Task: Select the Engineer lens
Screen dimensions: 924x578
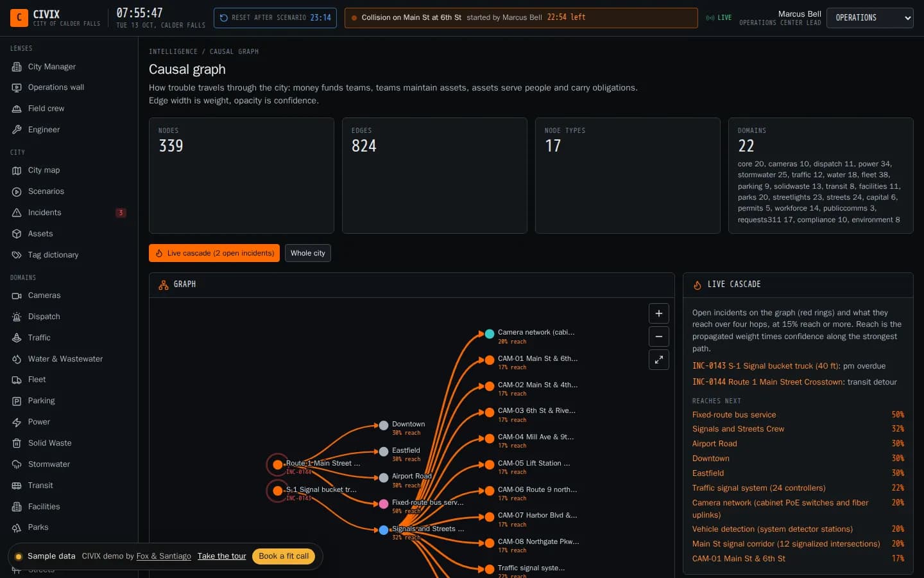Action: (x=69, y=130)
